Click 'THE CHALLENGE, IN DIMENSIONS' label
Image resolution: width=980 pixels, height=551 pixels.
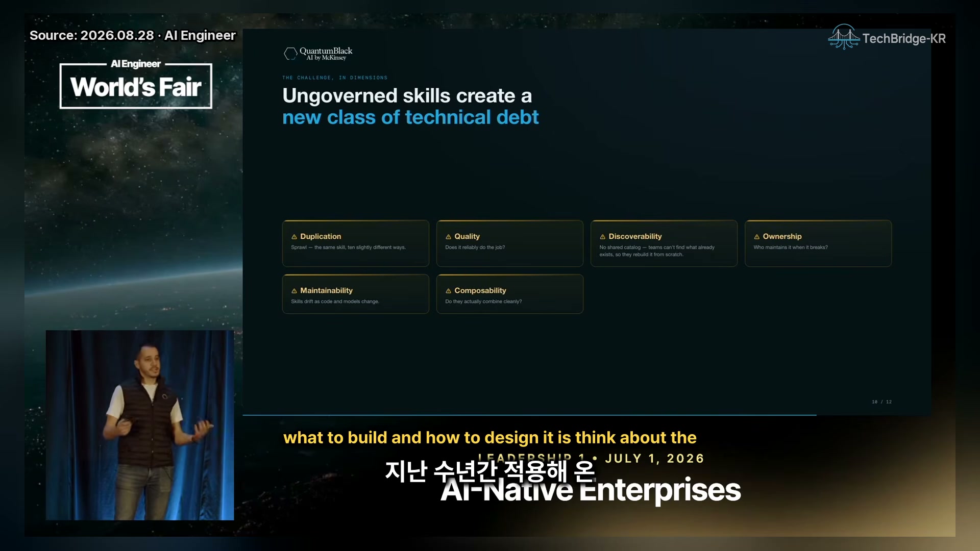(335, 78)
